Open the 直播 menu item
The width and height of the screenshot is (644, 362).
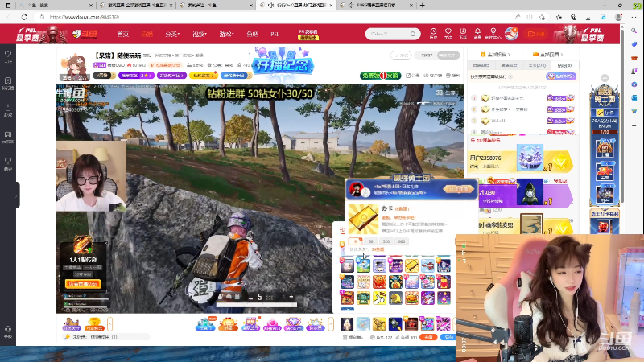[147, 34]
